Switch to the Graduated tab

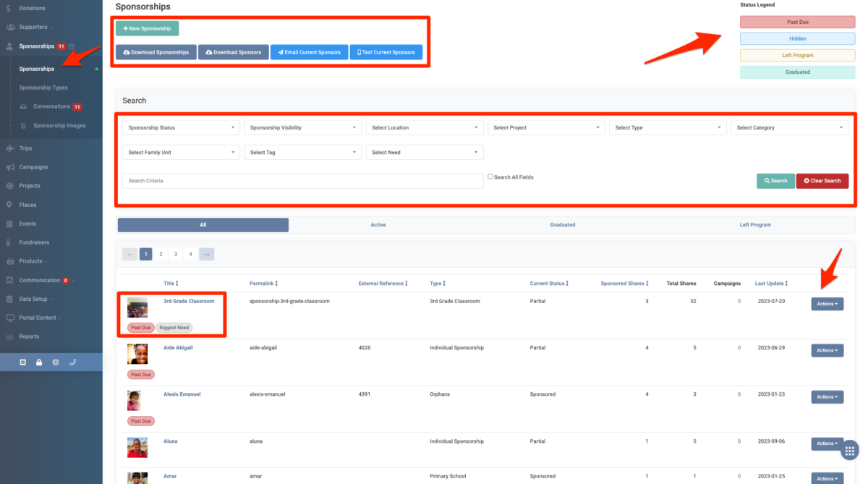(x=563, y=225)
